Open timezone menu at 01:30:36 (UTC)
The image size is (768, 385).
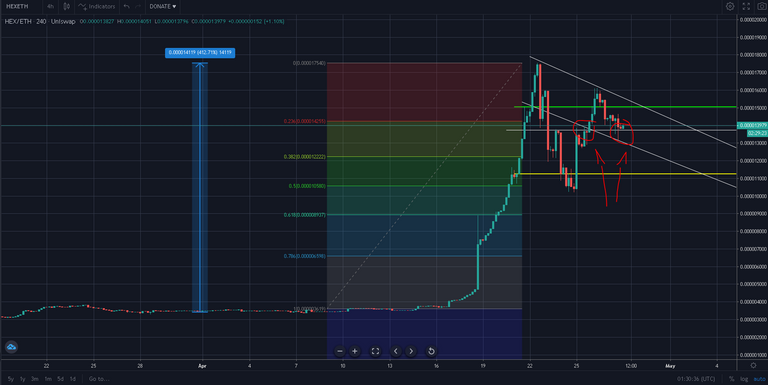click(696, 379)
